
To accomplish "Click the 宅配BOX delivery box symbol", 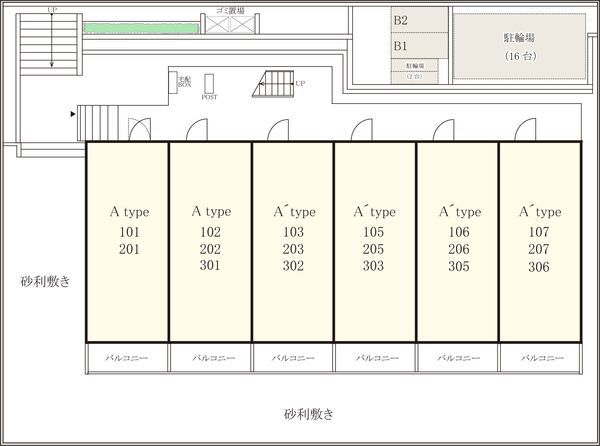I will click(184, 82).
